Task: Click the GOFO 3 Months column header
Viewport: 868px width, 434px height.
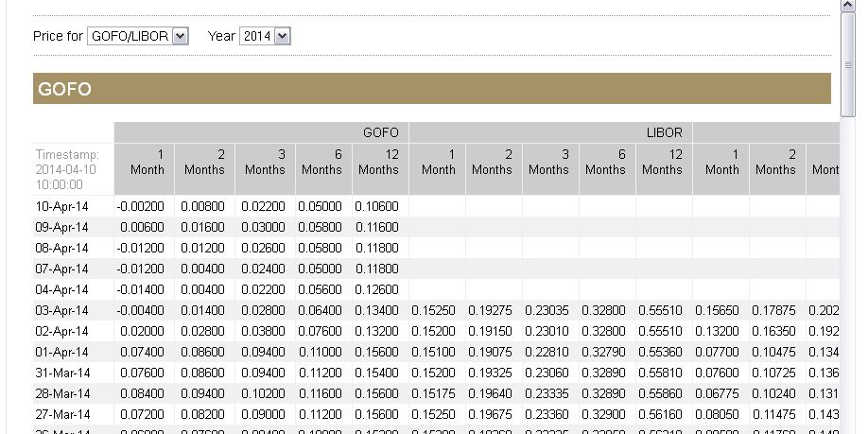Action: [x=265, y=169]
